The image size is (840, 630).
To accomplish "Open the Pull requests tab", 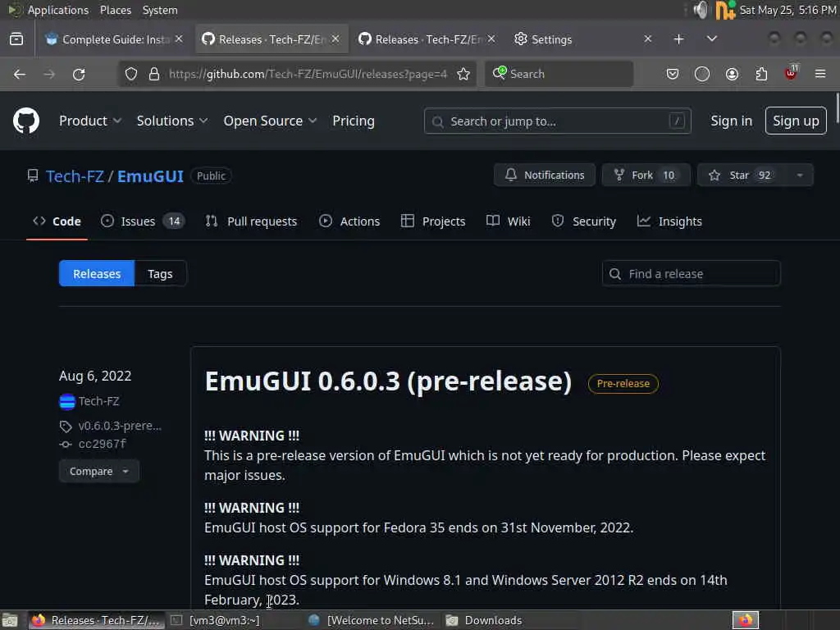I will click(251, 221).
